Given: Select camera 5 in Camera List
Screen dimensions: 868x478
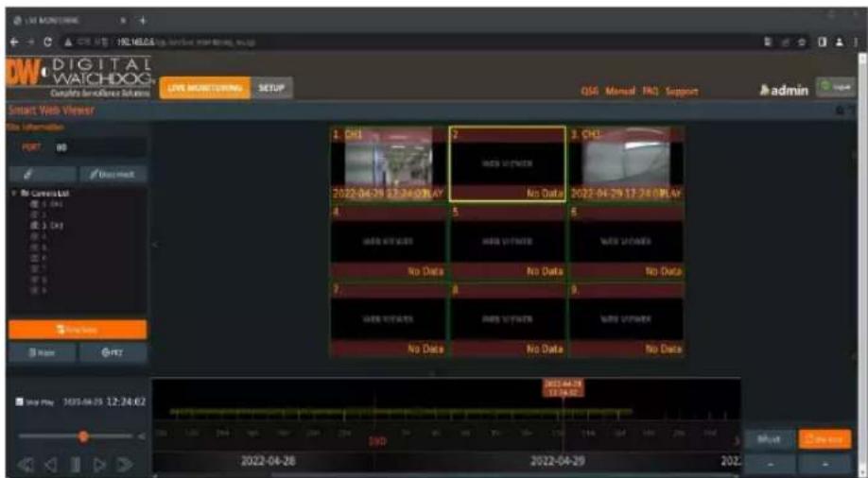Looking at the screenshot, I should [38, 248].
